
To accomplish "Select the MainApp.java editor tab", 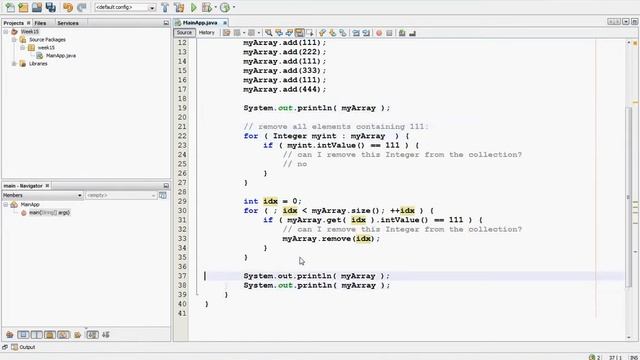I will pos(200,23).
